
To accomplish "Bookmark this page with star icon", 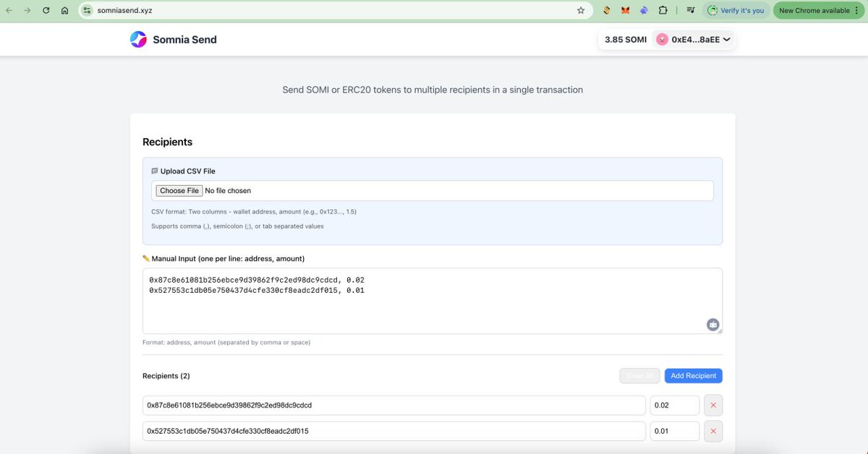I will (581, 11).
